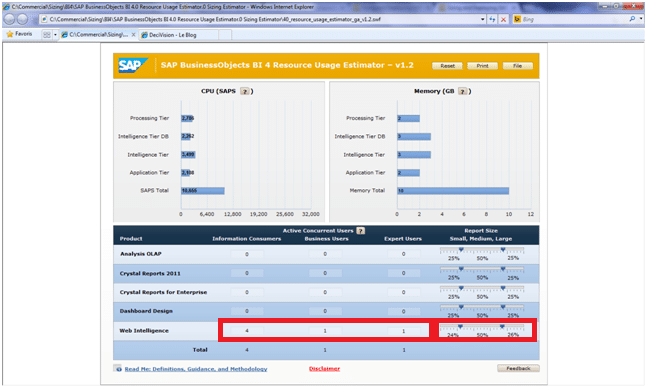Click the Web Intelligence product label
The image size is (647, 388).
click(x=144, y=331)
